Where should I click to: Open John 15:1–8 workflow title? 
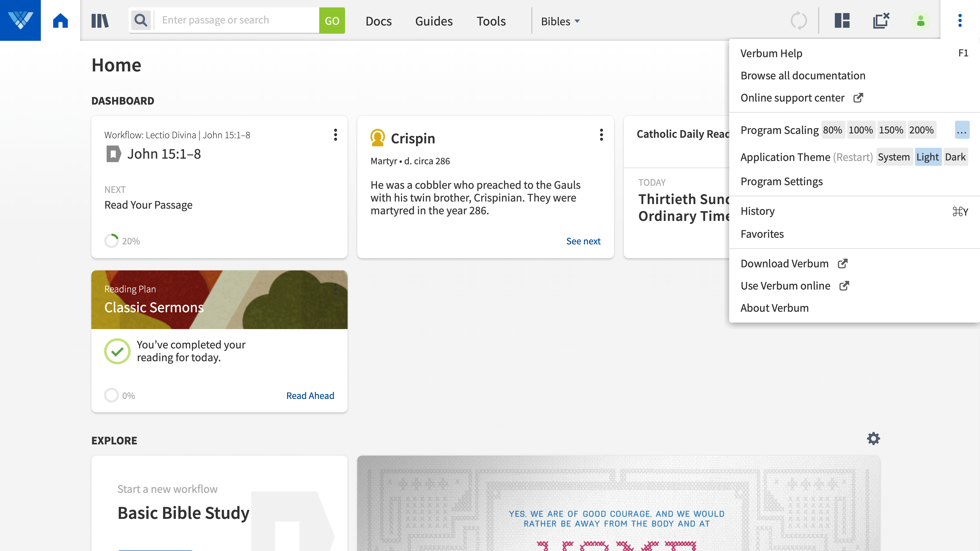coord(164,154)
